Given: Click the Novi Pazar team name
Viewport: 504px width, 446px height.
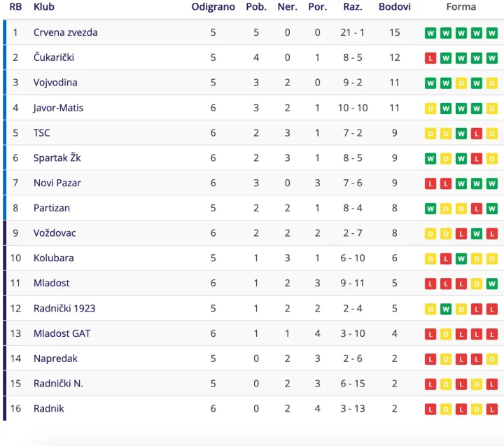Looking at the screenshot, I should click(57, 183).
